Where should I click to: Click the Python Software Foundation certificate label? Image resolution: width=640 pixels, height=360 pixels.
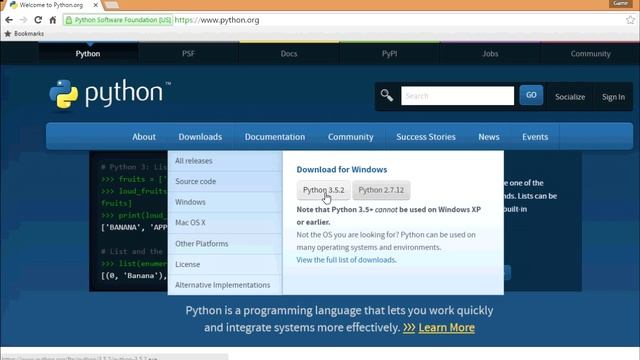tap(123, 20)
